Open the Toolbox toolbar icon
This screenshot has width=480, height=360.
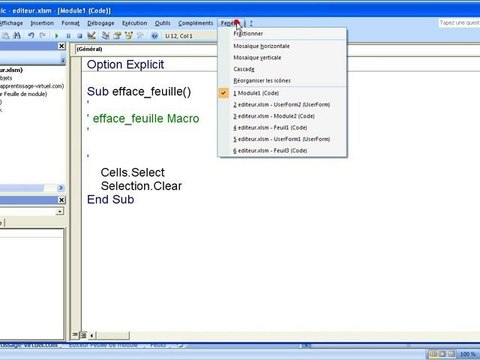[140, 35]
